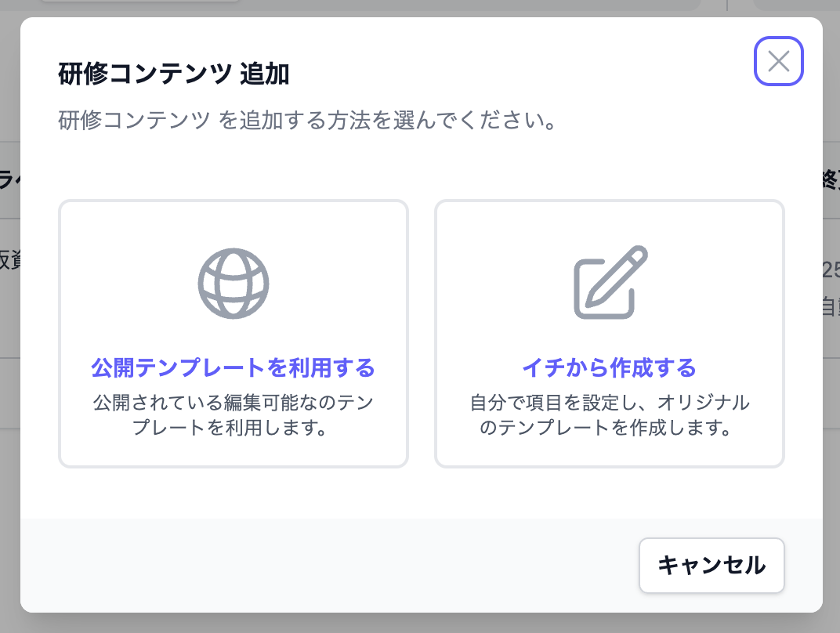Select 公開テンプレートを利用する heading link

(233, 368)
